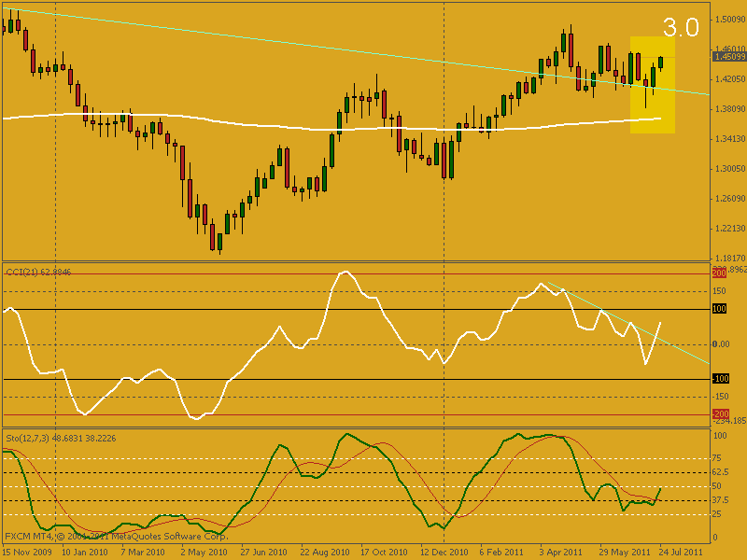The height and width of the screenshot is (560, 747).
Task: Click the black 100 level tag in CCI
Action: pyautogui.click(x=720, y=308)
